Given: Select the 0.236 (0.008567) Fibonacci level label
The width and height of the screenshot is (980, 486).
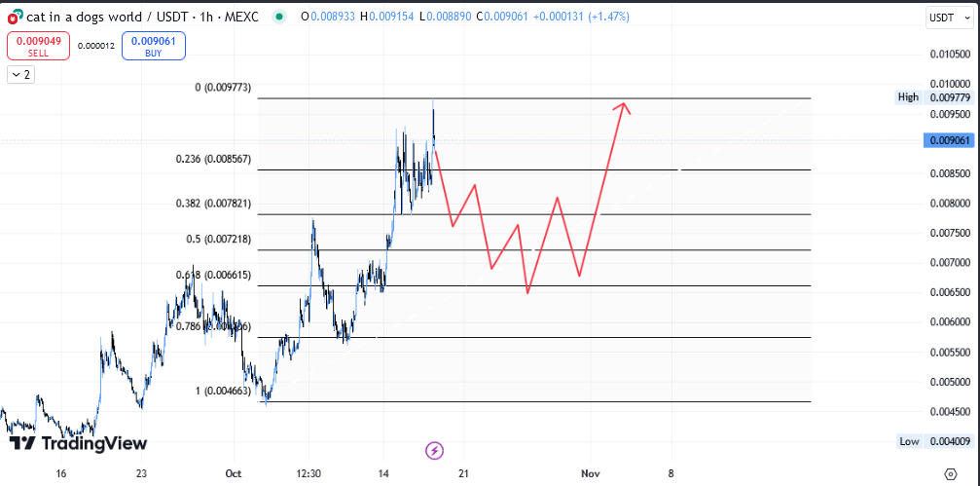Looking at the screenshot, I should click(213, 159).
